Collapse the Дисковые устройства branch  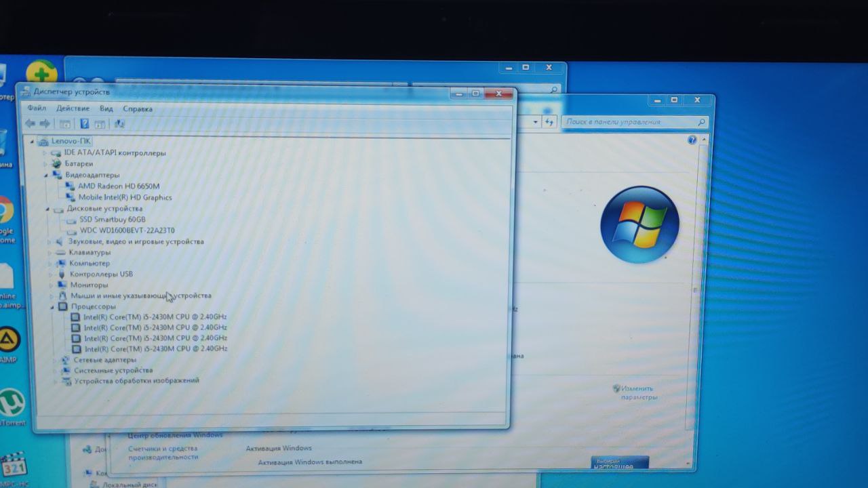pos(47,209)
